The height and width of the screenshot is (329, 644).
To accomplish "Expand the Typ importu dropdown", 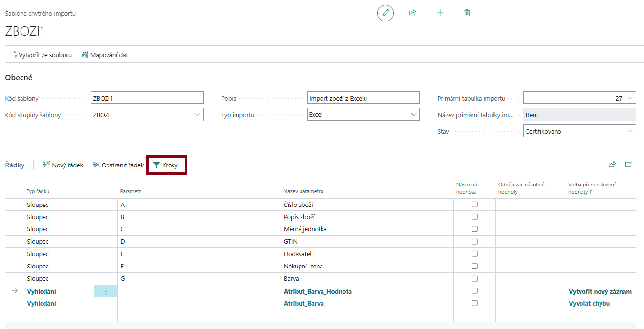I will coord(413,115).
